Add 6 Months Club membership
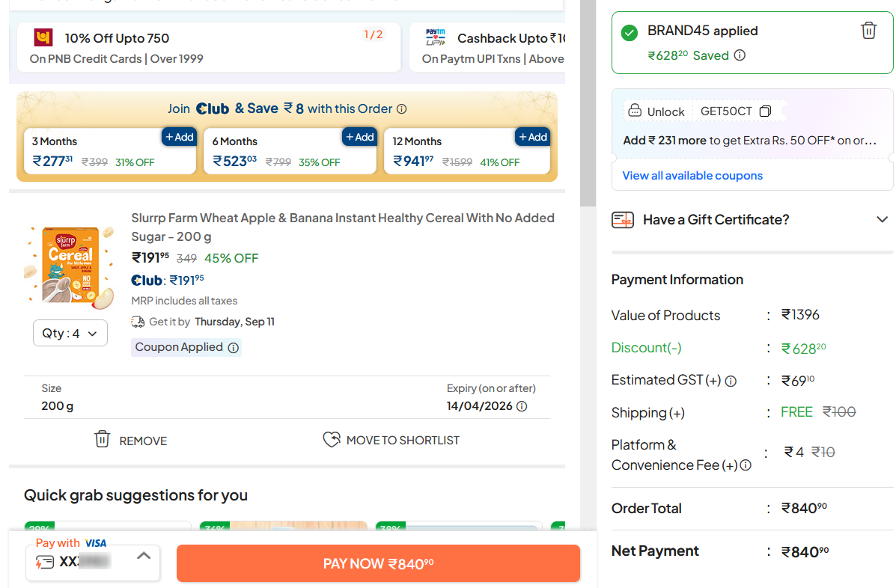896x588 pixels. click(x=359, y=137)
